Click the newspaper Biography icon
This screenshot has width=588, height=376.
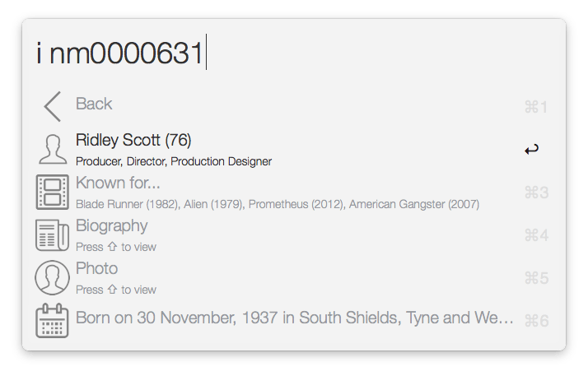click(x=52, y=234)
